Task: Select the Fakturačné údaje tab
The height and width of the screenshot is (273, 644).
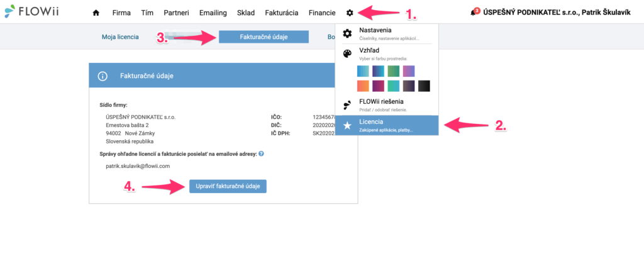Action: 264,36
